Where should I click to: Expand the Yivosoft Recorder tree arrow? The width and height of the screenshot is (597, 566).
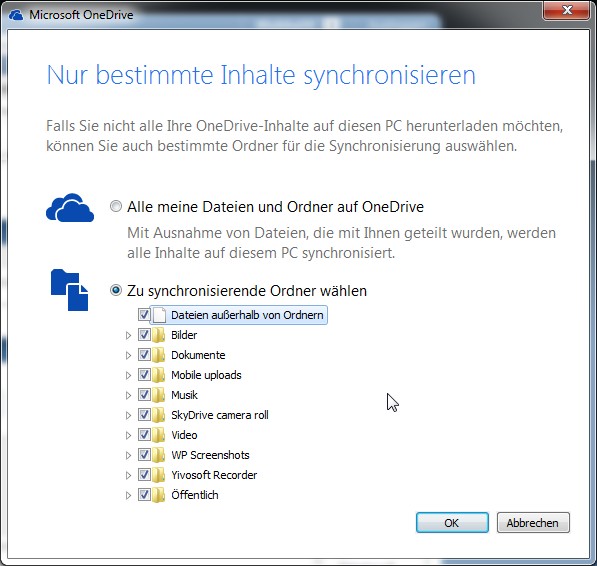tap(128, 475)
